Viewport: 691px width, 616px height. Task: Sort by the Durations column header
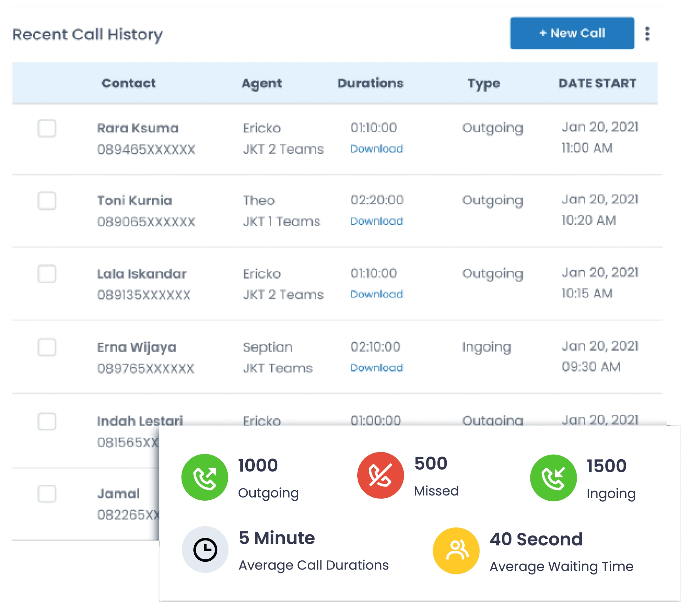(370, 83)
